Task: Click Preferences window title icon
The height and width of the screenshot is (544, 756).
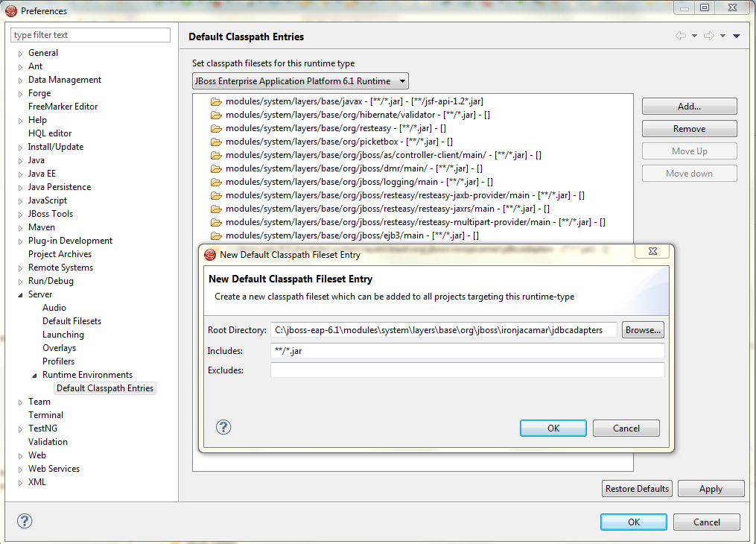Action: click(11, 10)
